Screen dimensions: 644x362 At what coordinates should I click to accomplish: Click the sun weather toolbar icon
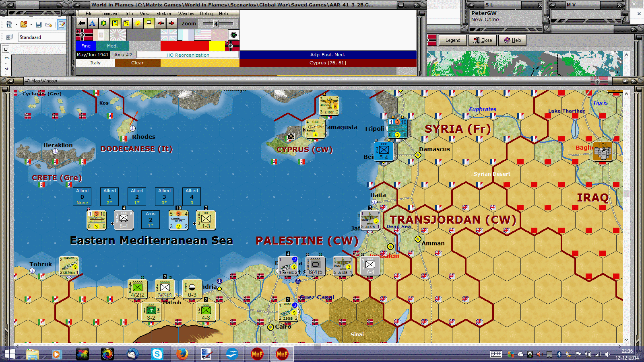pyautogui.click(x=138, y=23)
